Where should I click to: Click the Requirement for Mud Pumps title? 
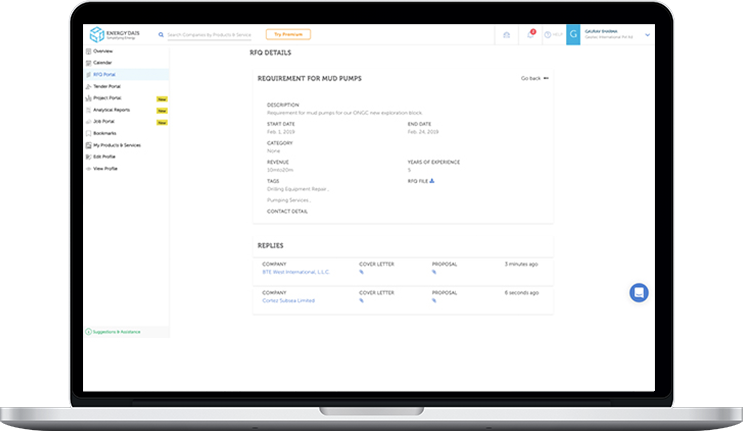click(x=309, y=79)
